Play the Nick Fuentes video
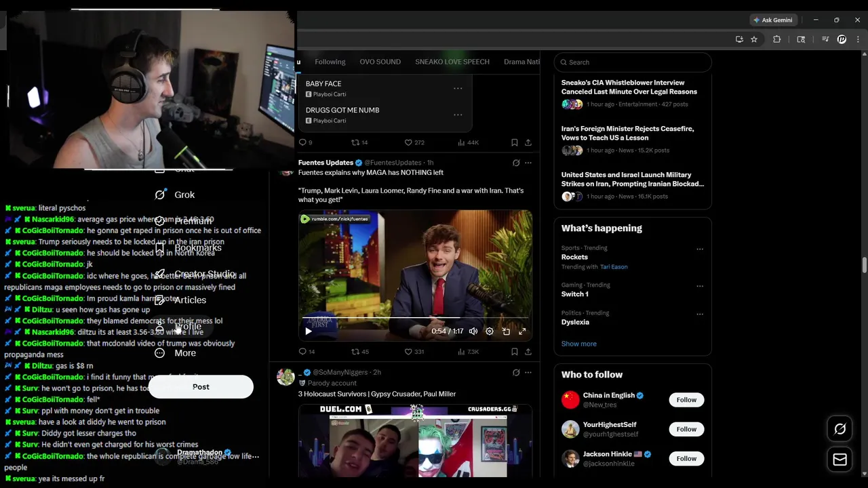 click(308, 331)
